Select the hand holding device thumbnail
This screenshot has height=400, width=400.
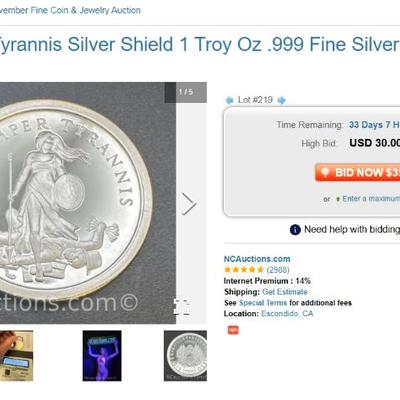[x=16, y=356]
